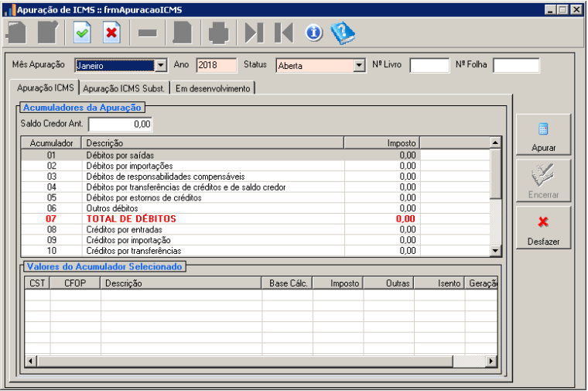Click the Geração column header
The image size is (588, 391).
[481, 283]
